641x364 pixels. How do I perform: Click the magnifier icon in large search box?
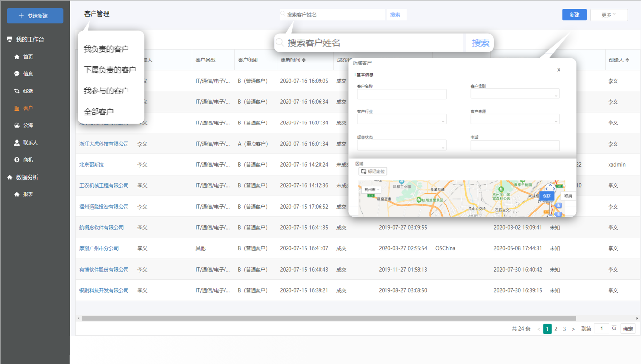[280, 43]
